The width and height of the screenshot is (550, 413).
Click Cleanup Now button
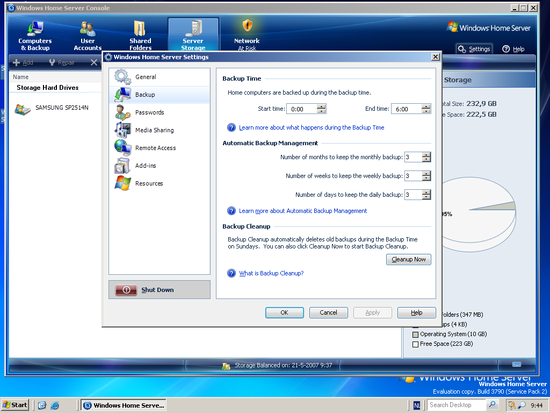pyautogui.click(x=409, y=260)
